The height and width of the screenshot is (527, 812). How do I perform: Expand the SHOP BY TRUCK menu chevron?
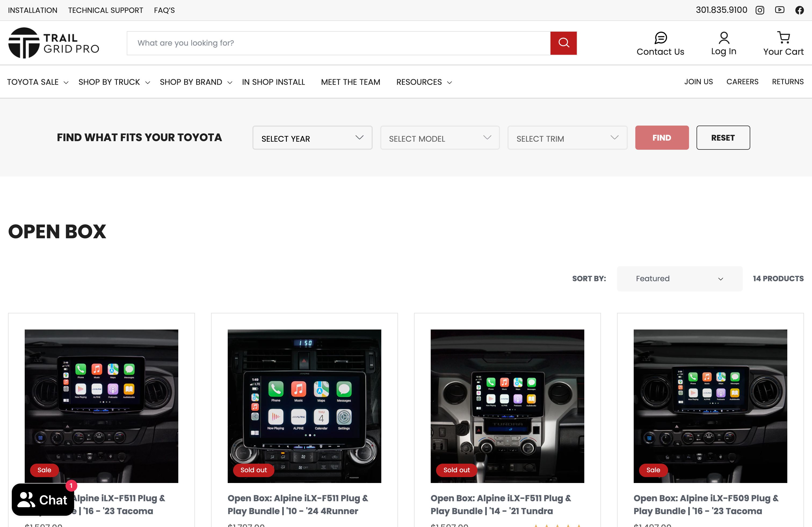pos(148,82)
